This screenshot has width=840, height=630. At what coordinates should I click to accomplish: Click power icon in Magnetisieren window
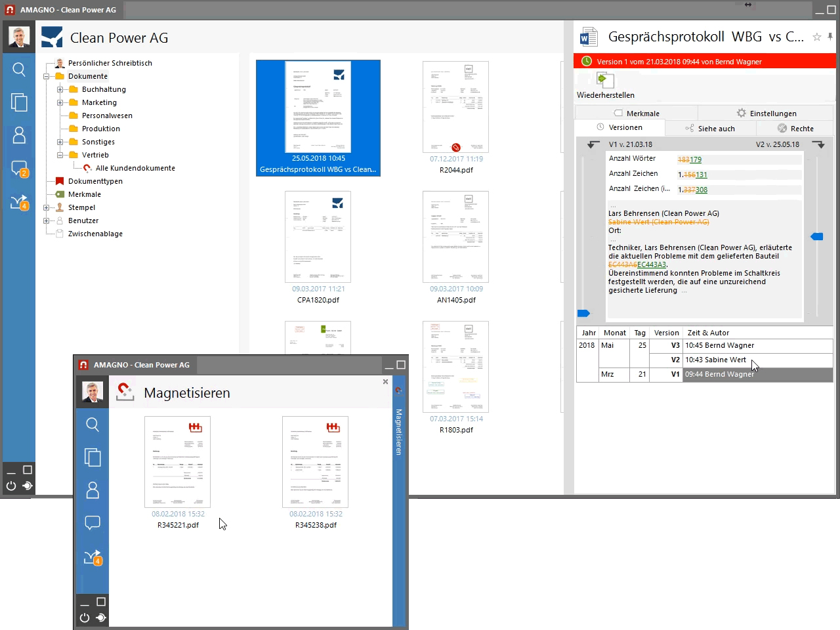pyautogui.click(x=85, y=618)
